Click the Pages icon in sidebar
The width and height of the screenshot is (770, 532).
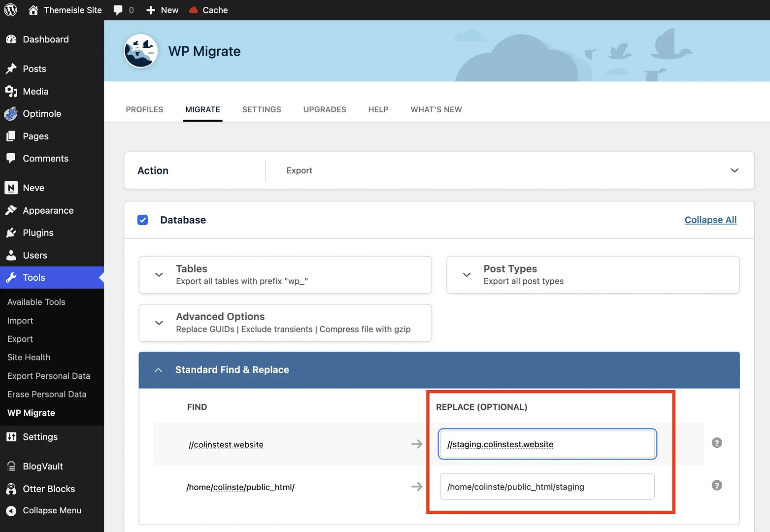coord(11,136)
